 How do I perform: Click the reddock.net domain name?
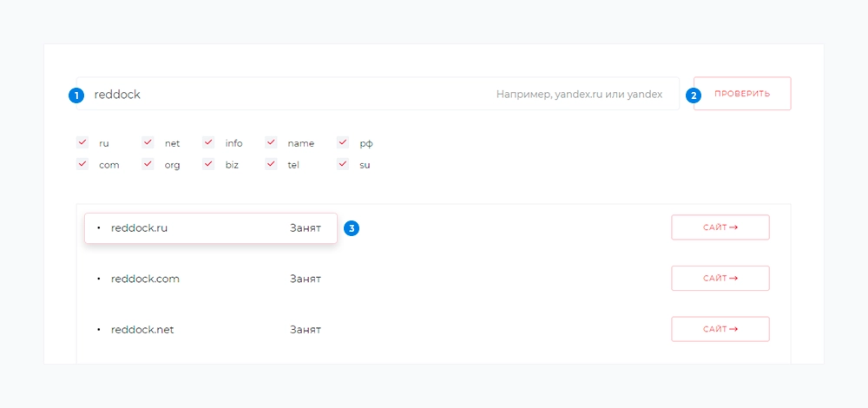click(x=142, y=330)
